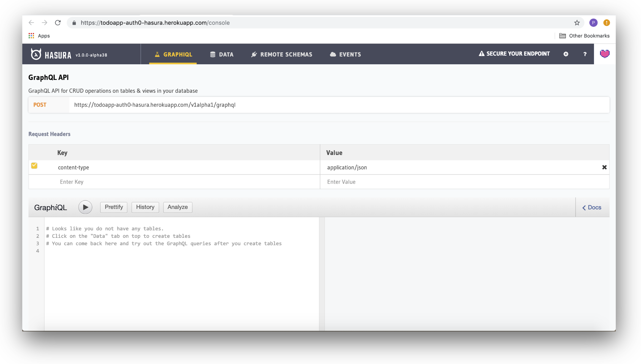
Task: Click the orange browser alert icon
Action: 607,23
